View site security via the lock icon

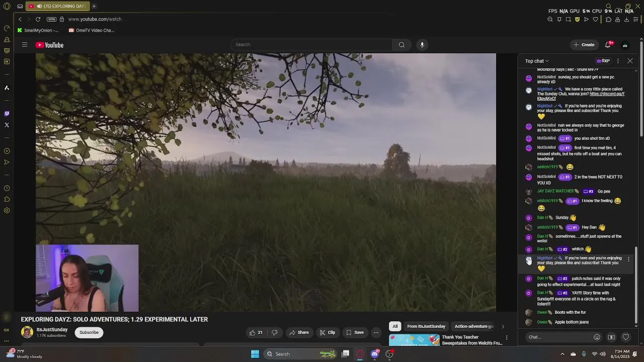coord(62,19)
